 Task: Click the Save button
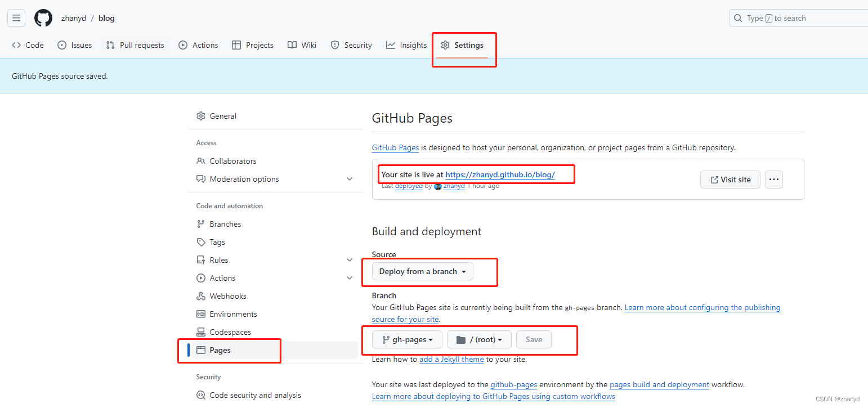(x=534, y=339)
